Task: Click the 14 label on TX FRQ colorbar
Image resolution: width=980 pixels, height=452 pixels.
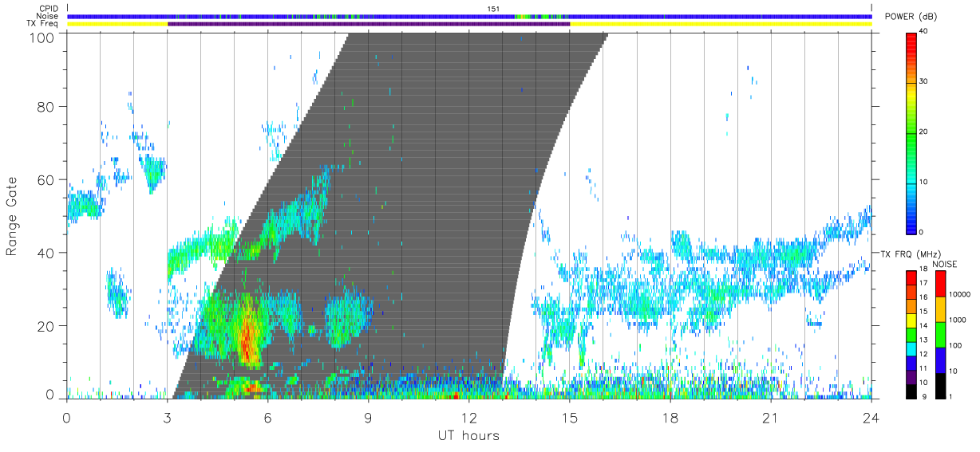Action: [x=924, y=326]
